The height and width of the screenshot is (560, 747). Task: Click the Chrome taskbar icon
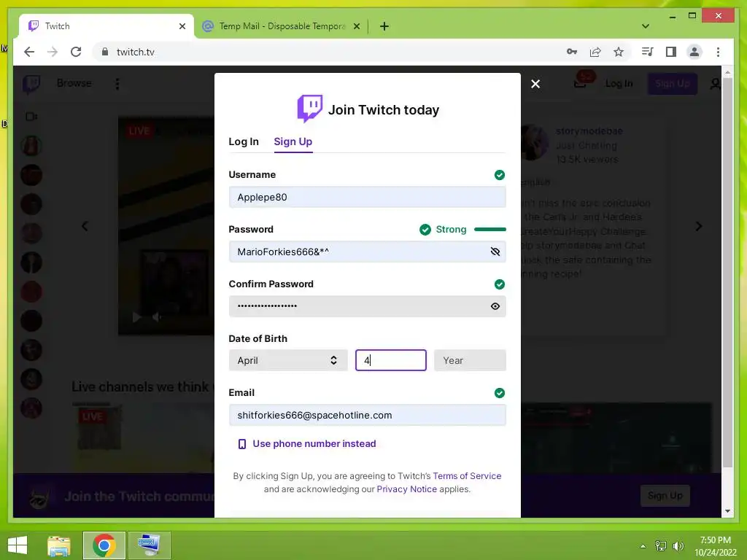[104, 545]
